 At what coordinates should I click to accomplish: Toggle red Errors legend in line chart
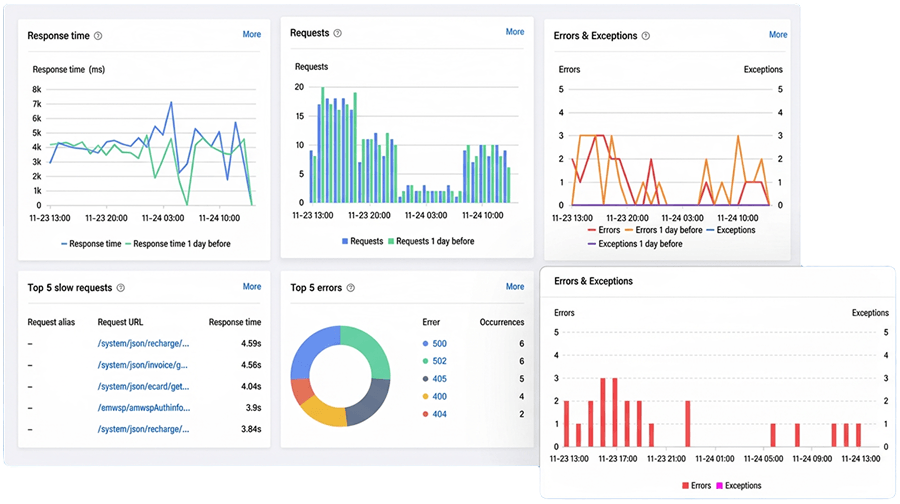(x=604, y=230)
